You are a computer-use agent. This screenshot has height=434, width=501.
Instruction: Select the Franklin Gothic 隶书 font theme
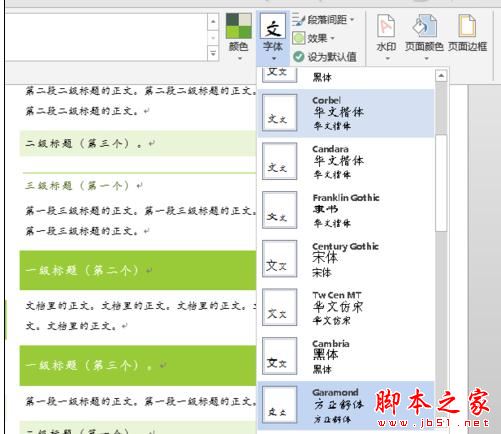pyautogui.click(x=346, y=210)
